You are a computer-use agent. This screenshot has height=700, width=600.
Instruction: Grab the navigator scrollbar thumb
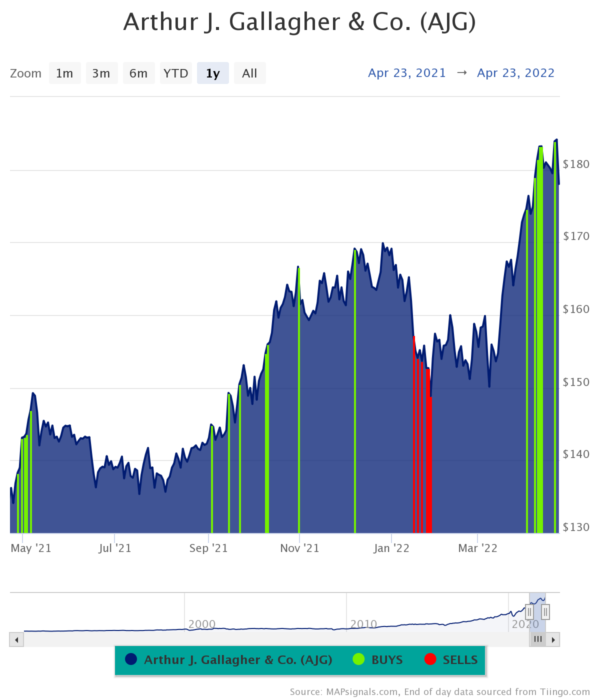pyautogui.click(x=538, y=639)
